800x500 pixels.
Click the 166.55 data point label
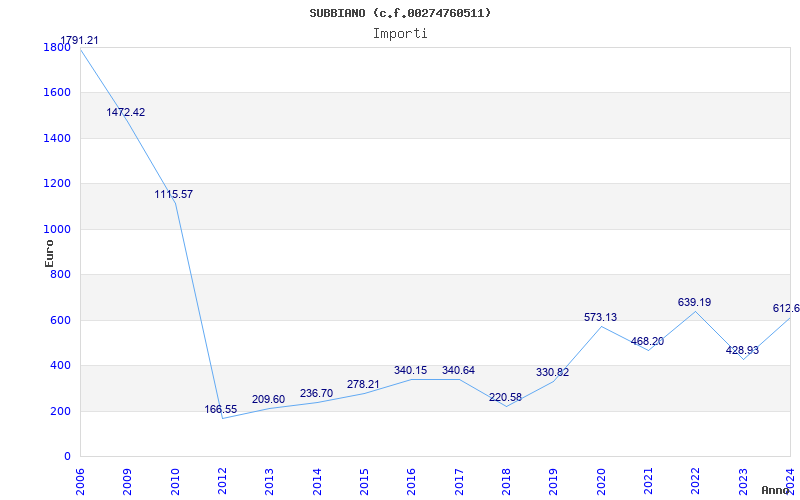[x=221, y=409]
